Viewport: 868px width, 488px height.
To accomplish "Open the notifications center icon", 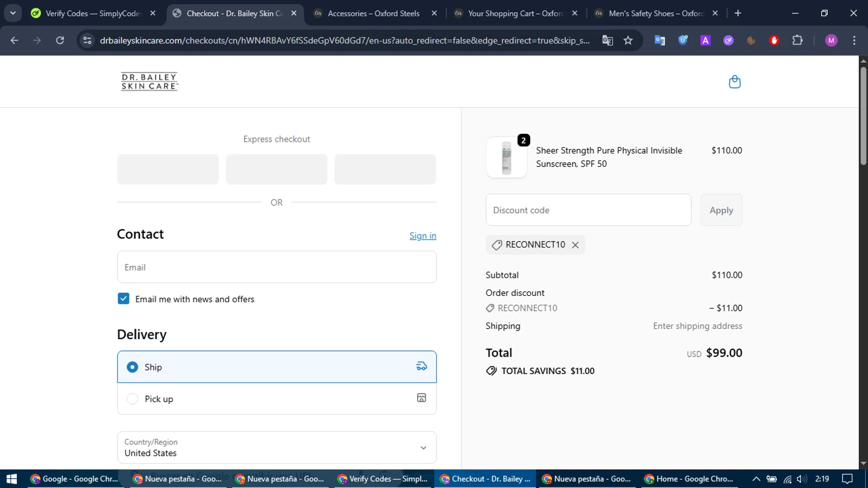I will click(x=847, y=479).
